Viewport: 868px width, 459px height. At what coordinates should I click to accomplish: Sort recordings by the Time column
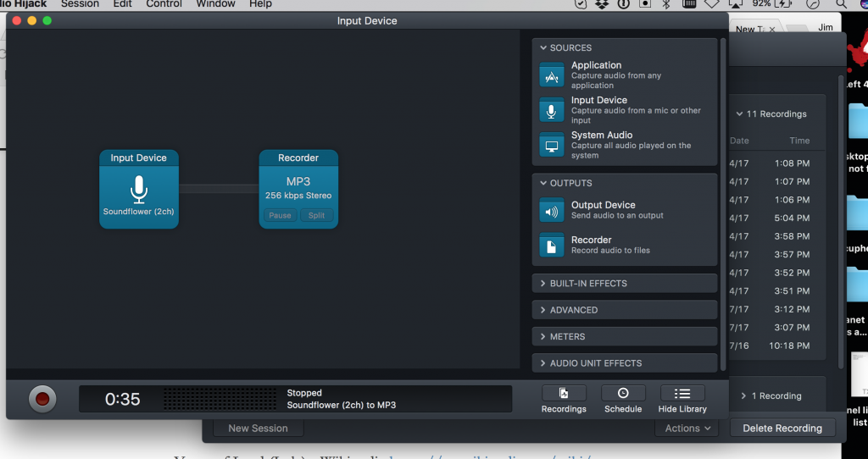click(799, 141)
